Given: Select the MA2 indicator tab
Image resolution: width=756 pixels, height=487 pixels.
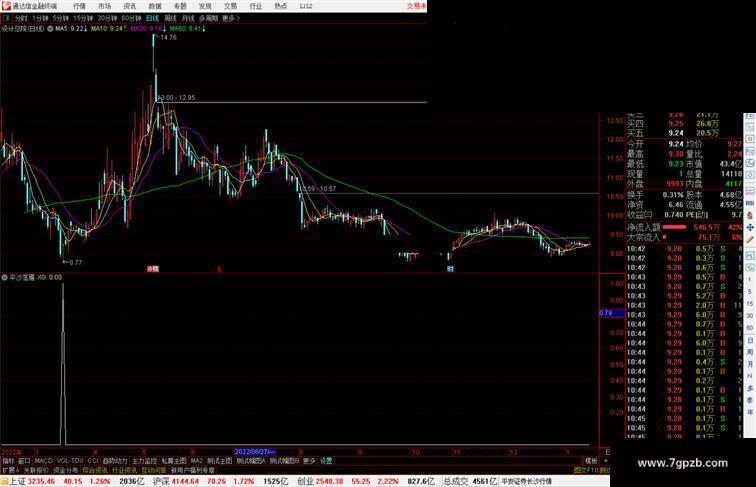Looking at the screenshot, I should pos(196,461).
